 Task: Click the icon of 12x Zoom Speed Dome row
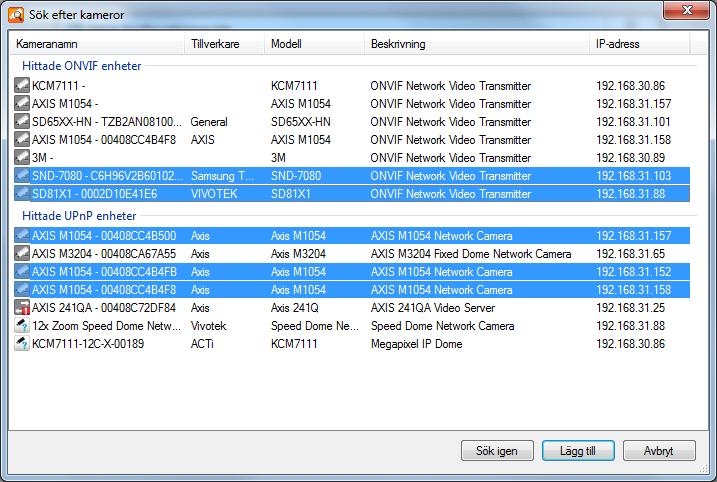[x=21, y=326]
